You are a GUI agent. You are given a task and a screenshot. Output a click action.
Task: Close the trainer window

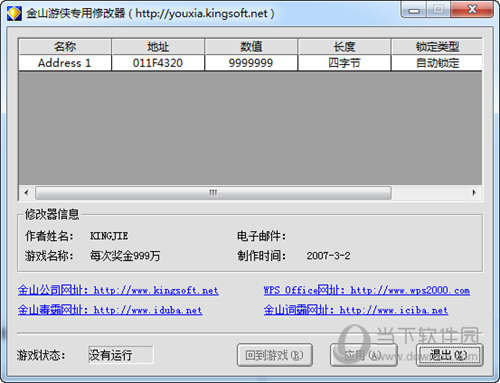click(472, 9)
